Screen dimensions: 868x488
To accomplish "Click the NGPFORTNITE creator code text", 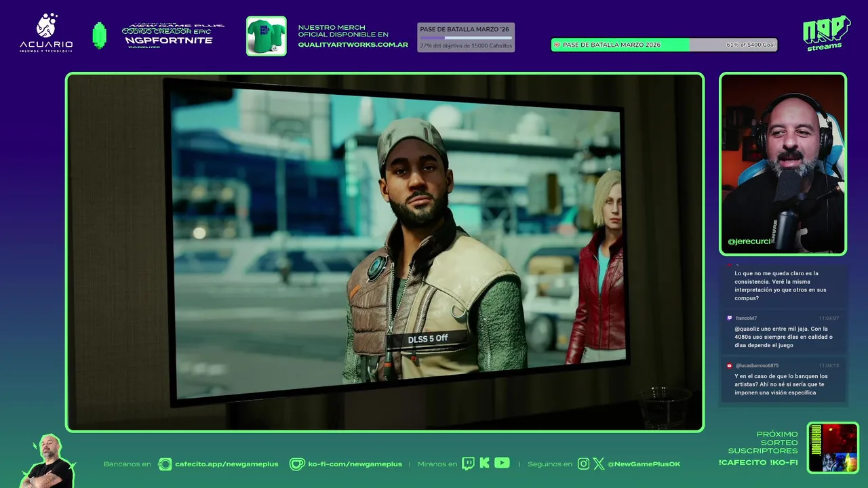I will (x=168, y=40).
